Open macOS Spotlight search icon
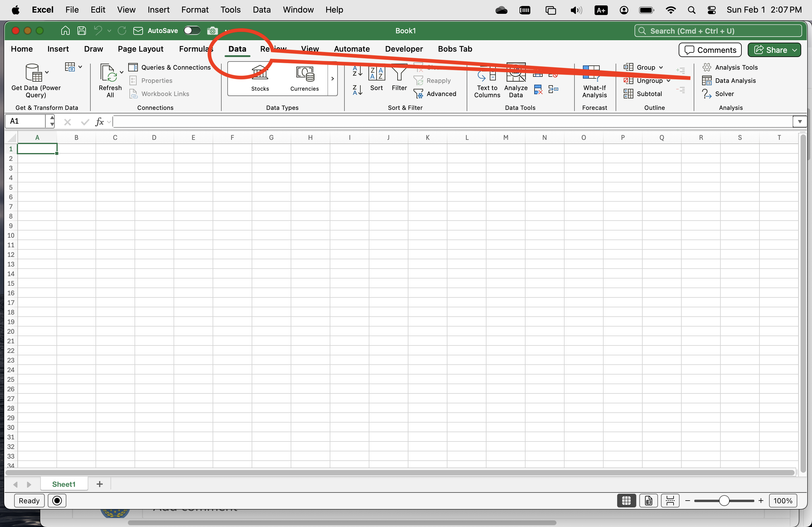The height and width of the screenshot is (527, 812). (692, 10)
